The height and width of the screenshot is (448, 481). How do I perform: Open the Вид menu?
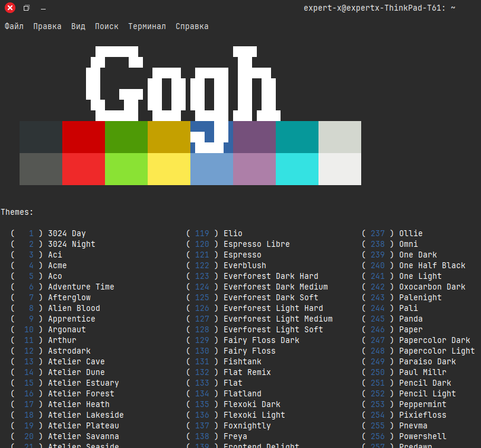78,26
